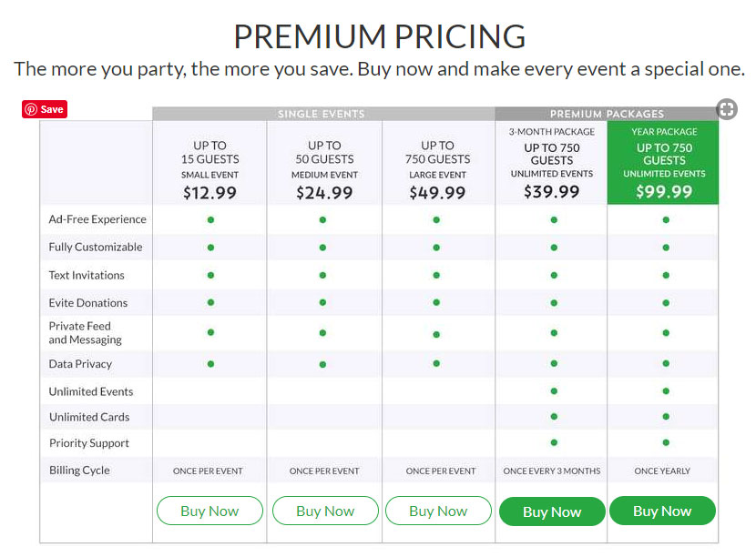Image resolution: width=756 pixels, height=557 pixels.
Task: Select the Single Events header tab
Action: tap(322, 114)
